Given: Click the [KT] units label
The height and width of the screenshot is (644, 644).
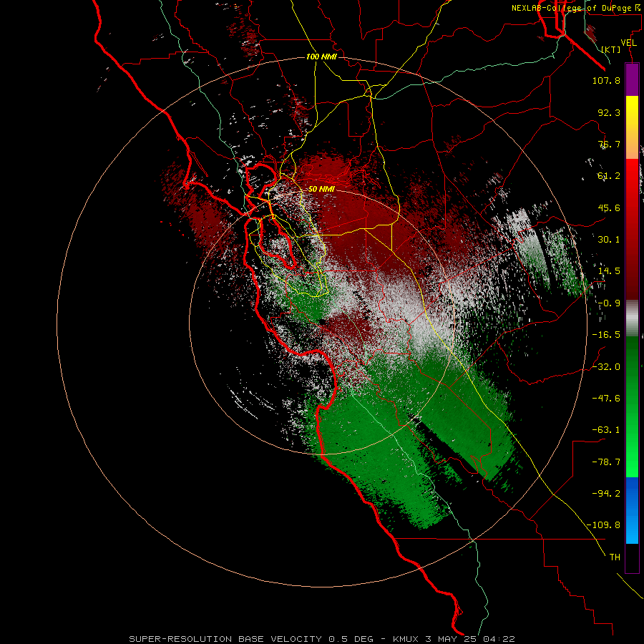Looking at the screenshot, I should (611, 49).
